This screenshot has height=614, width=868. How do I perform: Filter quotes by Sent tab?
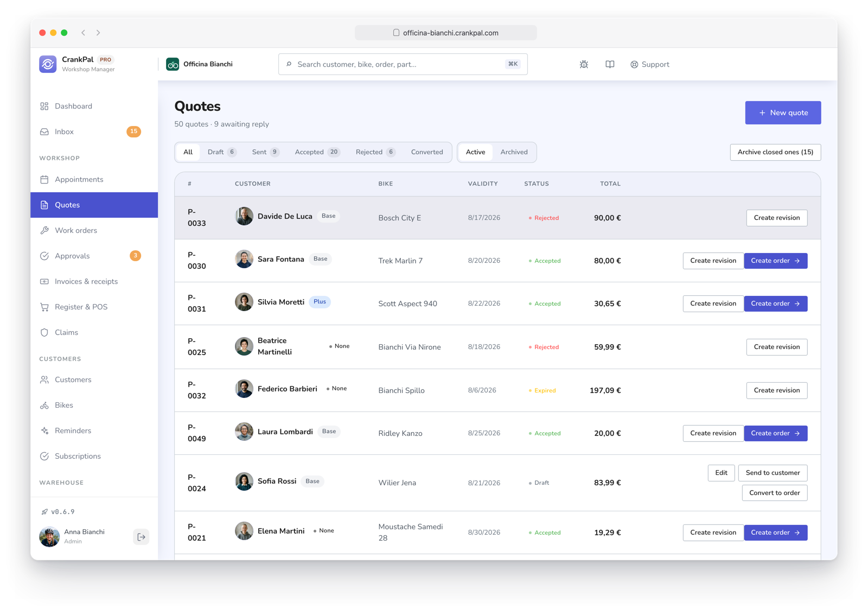(x=265, y=152)
